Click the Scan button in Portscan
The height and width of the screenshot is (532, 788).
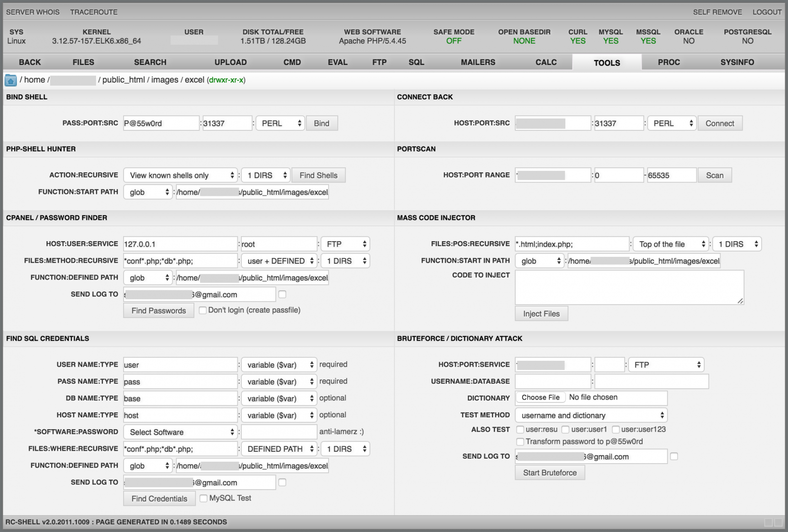tap(714, 176)
